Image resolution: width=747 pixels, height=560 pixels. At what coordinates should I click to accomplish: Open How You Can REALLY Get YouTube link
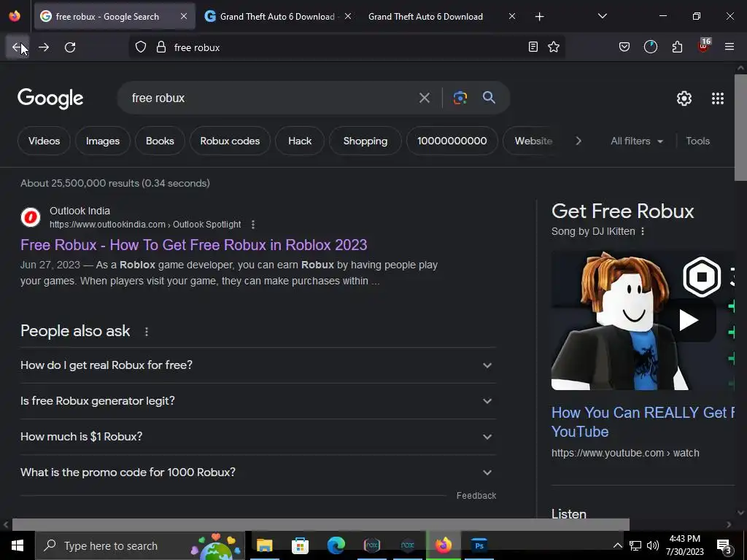[643, 422]
